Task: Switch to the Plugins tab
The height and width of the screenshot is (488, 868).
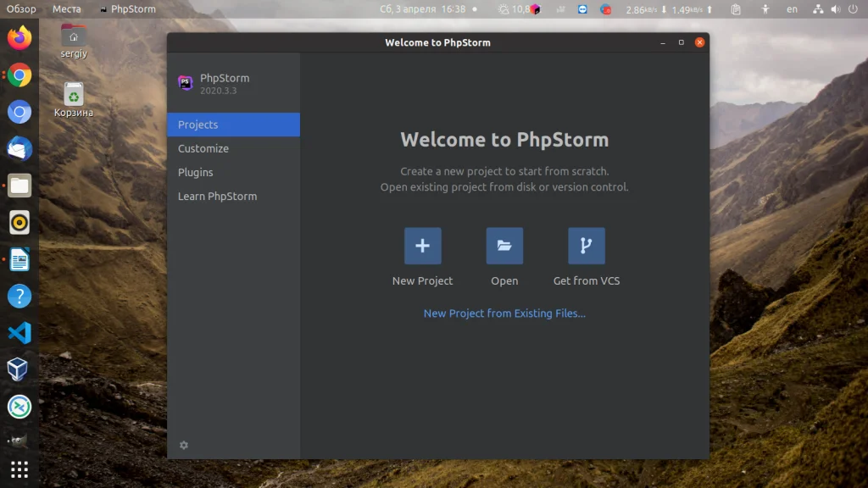Action: click(196, 172)
